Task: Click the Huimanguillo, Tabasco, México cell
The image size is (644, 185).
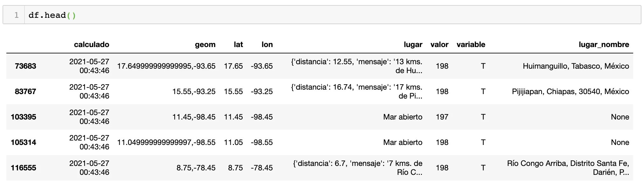Action: tap(576, 66)
